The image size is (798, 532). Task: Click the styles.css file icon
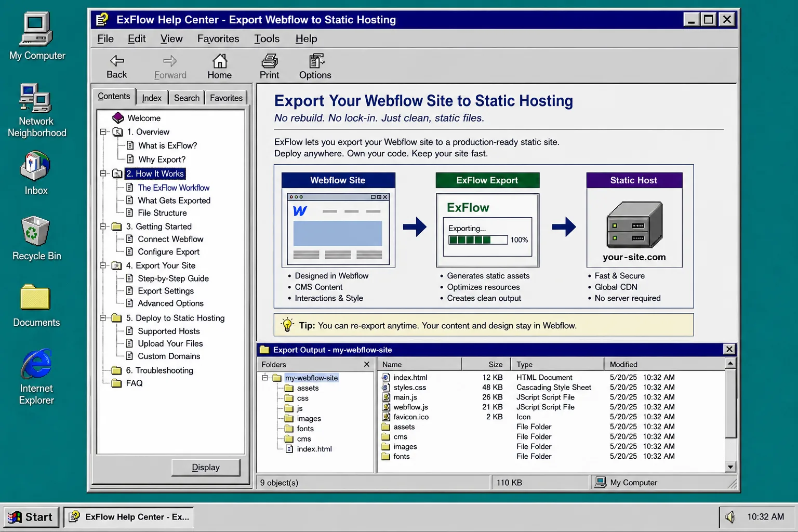(x=386, y=387)
